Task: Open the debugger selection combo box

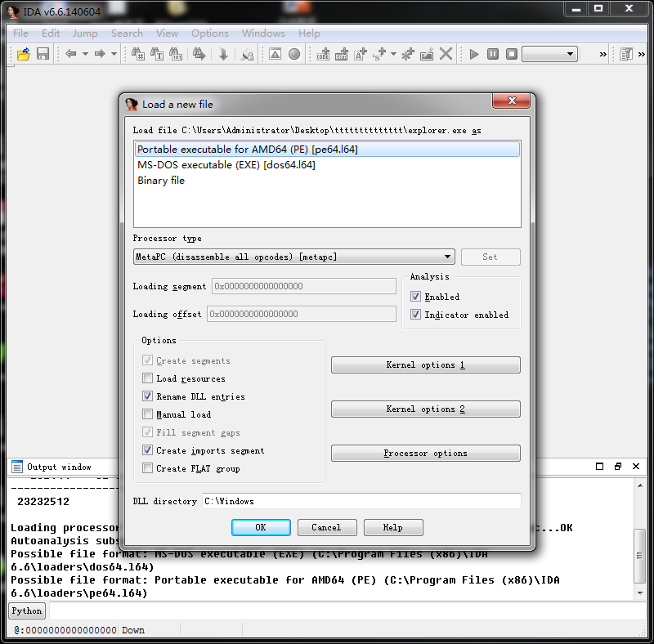Action: point(549,54)
